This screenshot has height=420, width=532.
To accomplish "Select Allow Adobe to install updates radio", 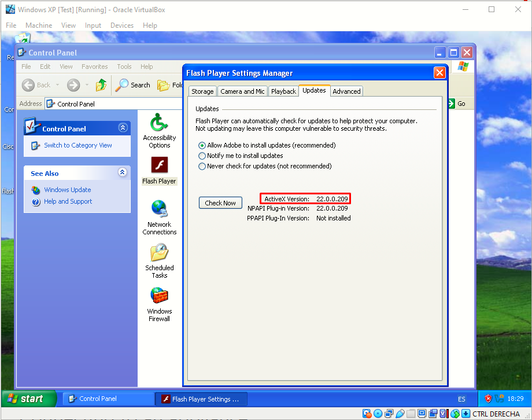I will (x=202, y=146).
